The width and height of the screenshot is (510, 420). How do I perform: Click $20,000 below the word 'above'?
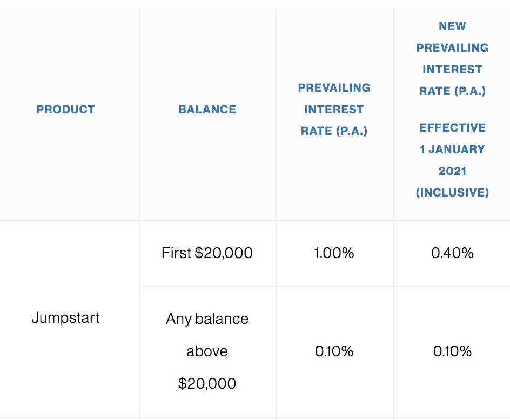click(x=207, y=384)
